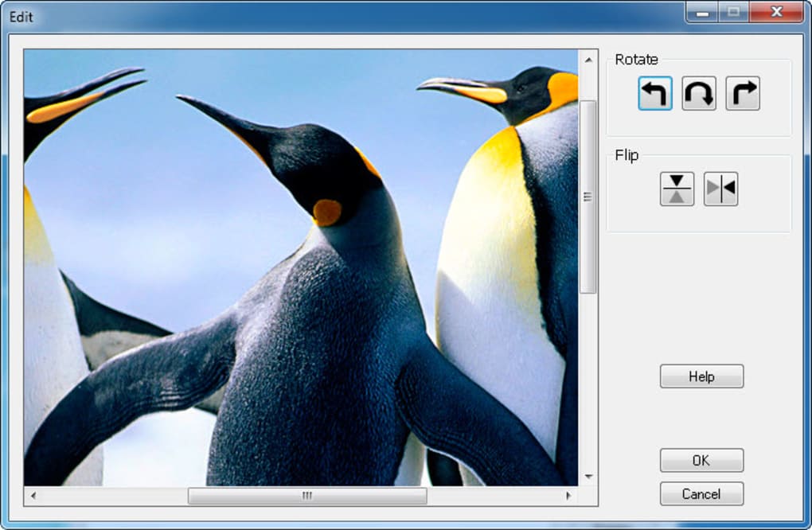Apply a 180-degree rotation to the image
Screen dimensions: 812x530
(x=697, y=93)
